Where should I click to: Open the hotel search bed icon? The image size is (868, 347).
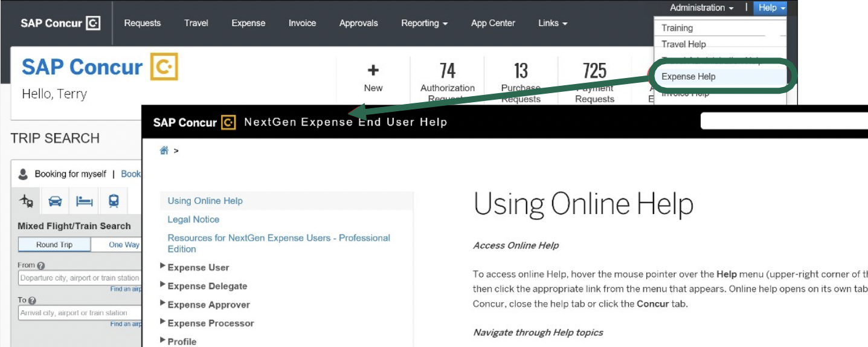pos(85,201)
